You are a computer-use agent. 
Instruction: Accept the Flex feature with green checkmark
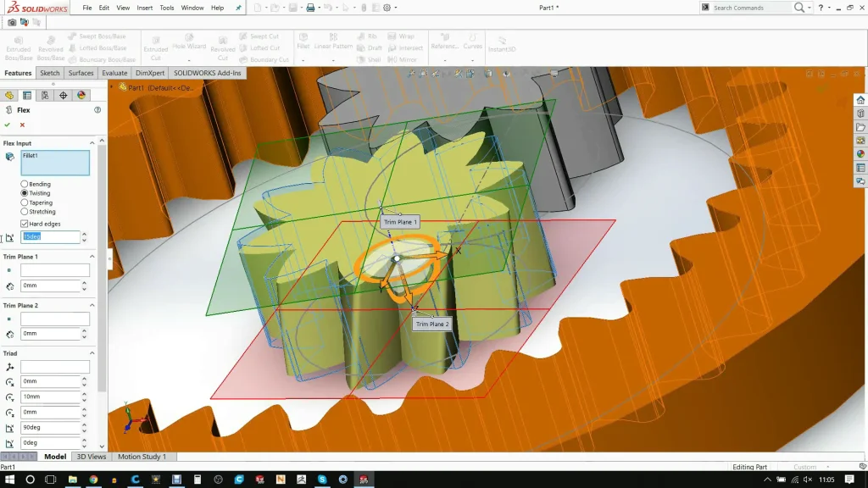[8, 125]
